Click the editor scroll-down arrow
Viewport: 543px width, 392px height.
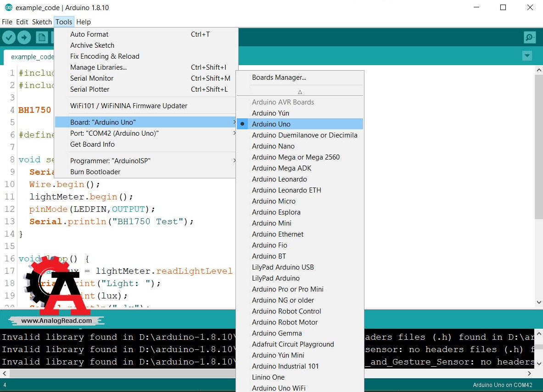tap(539, 302)
